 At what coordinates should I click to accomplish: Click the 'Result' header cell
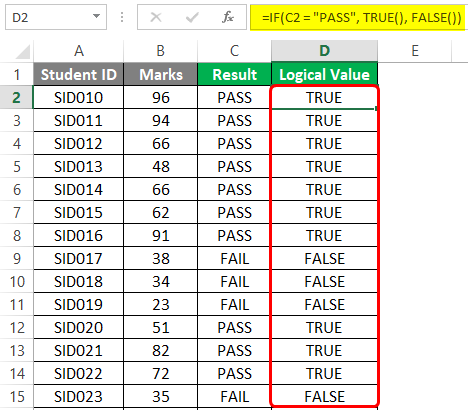click(x=234, y=74)
